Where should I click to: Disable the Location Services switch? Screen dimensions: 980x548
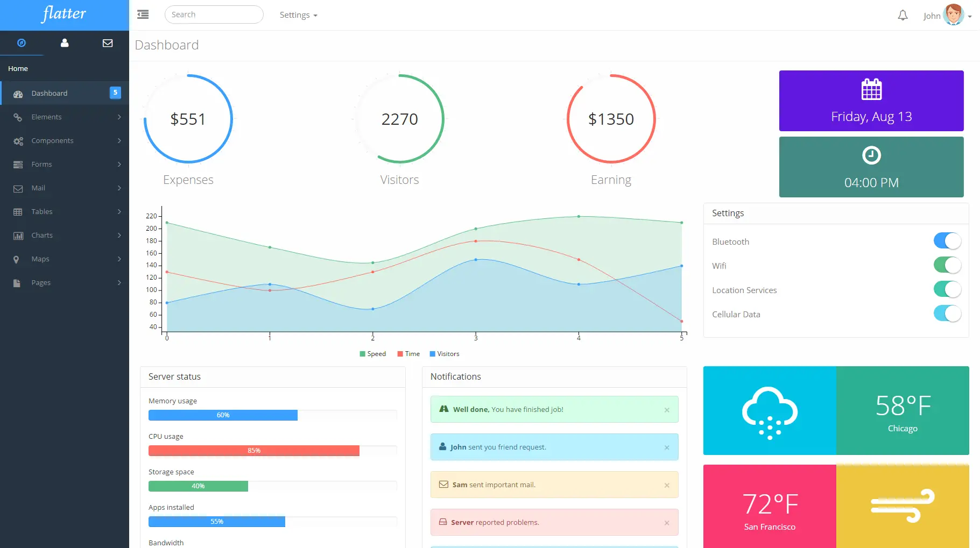(x=947, y=289)
